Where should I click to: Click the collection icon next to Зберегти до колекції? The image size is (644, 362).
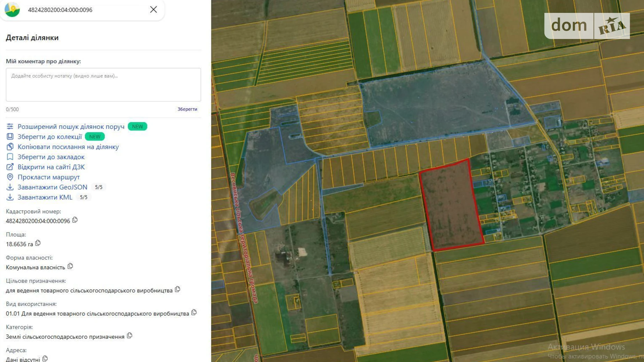coord(10,136)
